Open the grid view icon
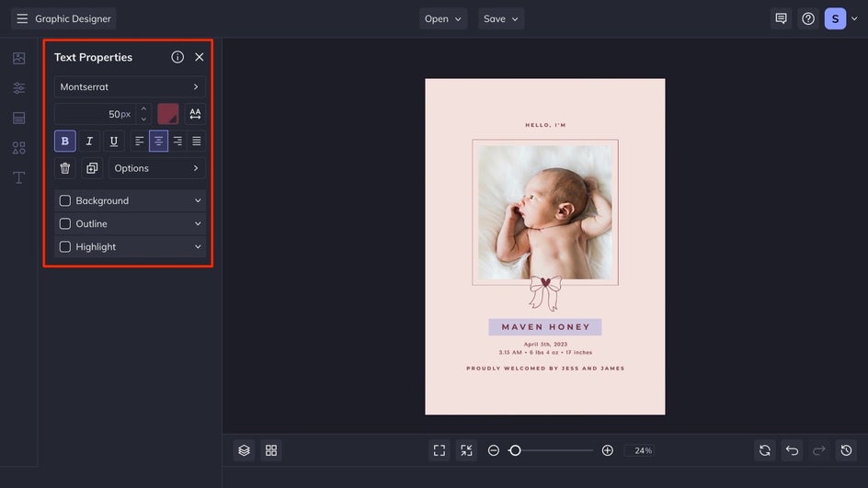This screenshot has height=488, width=868. point(271,450)
